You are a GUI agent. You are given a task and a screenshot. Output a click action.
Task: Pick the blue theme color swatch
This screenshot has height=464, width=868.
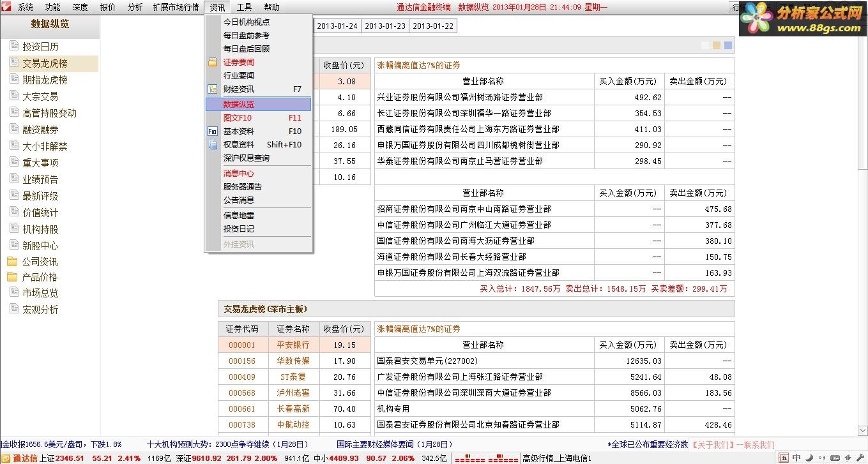[728, 45]
